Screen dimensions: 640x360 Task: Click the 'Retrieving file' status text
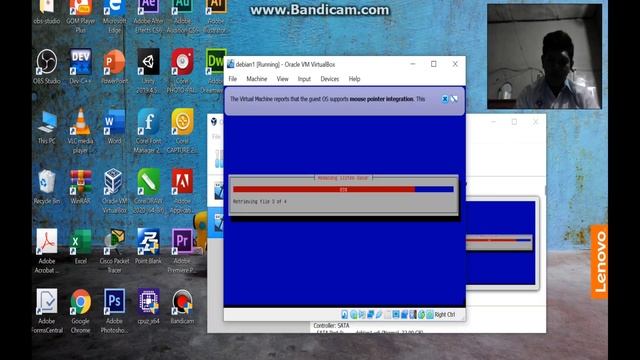point(260,202)
